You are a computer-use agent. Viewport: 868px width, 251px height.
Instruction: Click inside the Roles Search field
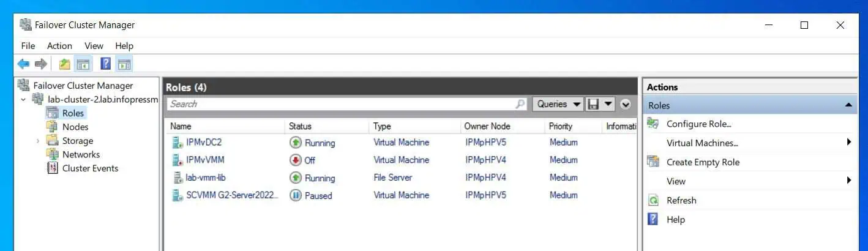(341, 104)
